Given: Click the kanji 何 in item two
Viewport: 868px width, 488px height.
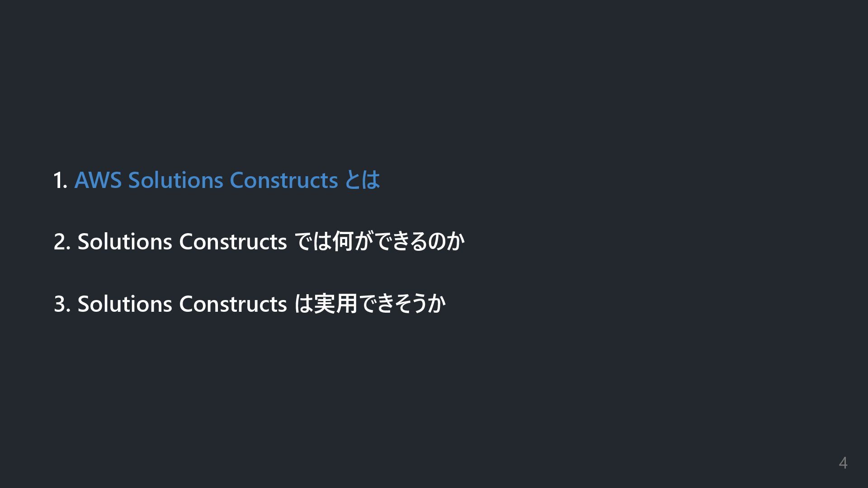Looking at the screenshot, I should (x=343, y=241).
